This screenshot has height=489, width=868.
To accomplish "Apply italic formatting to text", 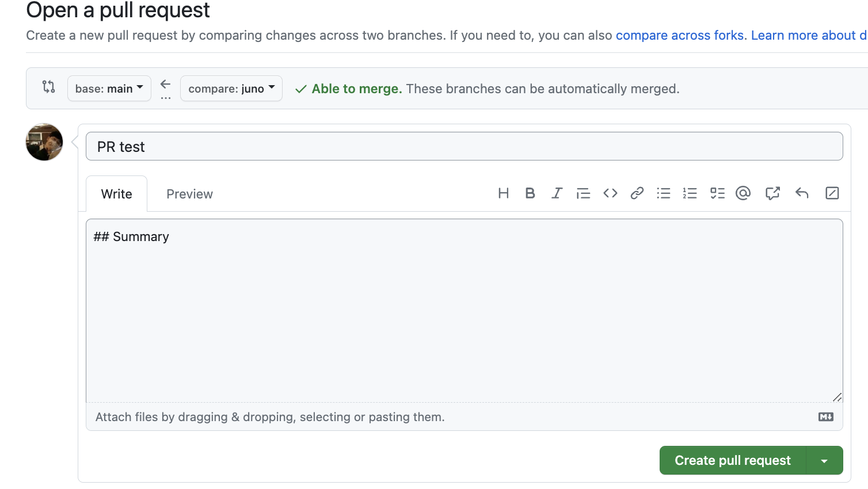I will click(x=557, y=193).
